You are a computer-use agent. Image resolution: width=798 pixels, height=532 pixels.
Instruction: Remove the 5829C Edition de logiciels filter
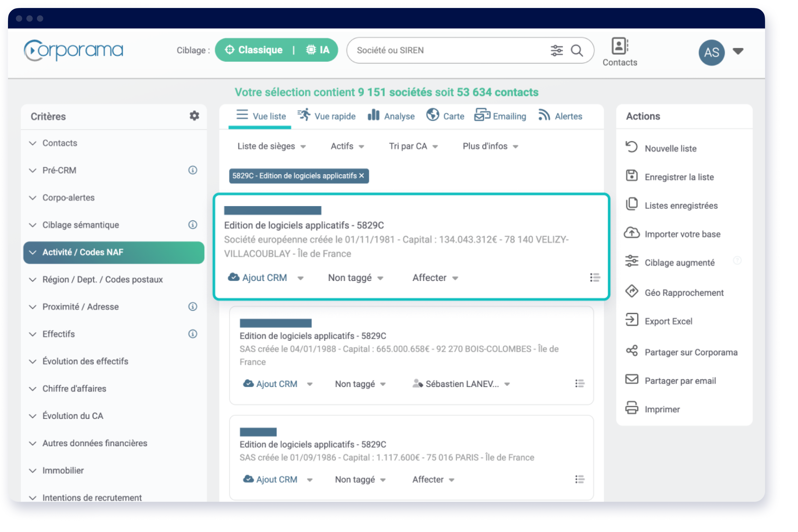[x=361, y=176]
